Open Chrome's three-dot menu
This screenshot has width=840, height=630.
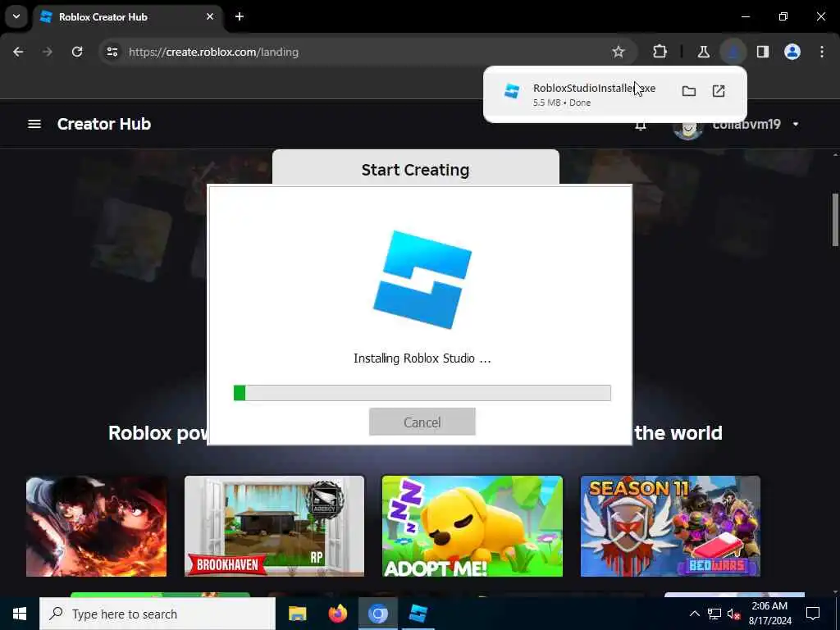822,52
